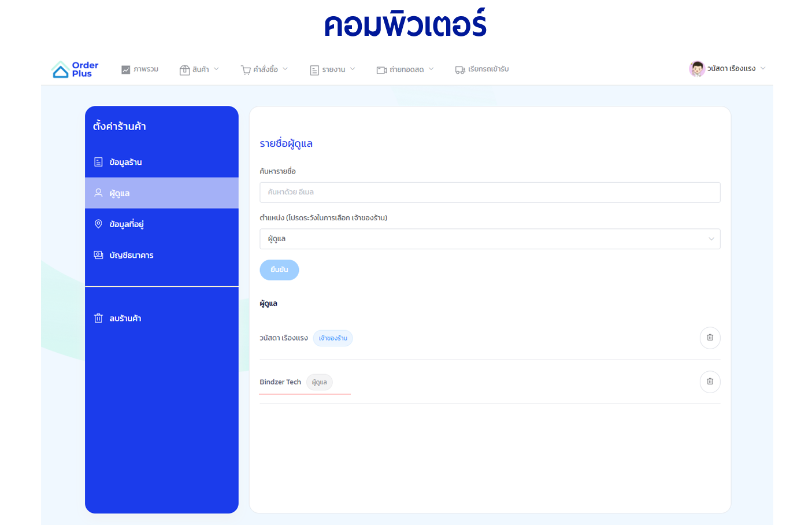The image size is (812, 525).
Task: Select ข้อมูลร้าน in the settings sidebar
Action: (x=162, y=162)
